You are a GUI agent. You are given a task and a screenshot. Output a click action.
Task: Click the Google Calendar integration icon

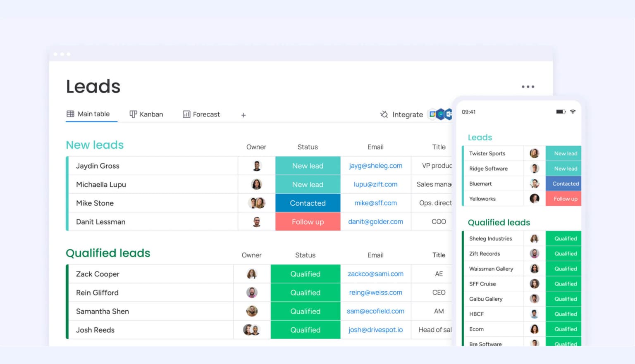coord(432,114)
